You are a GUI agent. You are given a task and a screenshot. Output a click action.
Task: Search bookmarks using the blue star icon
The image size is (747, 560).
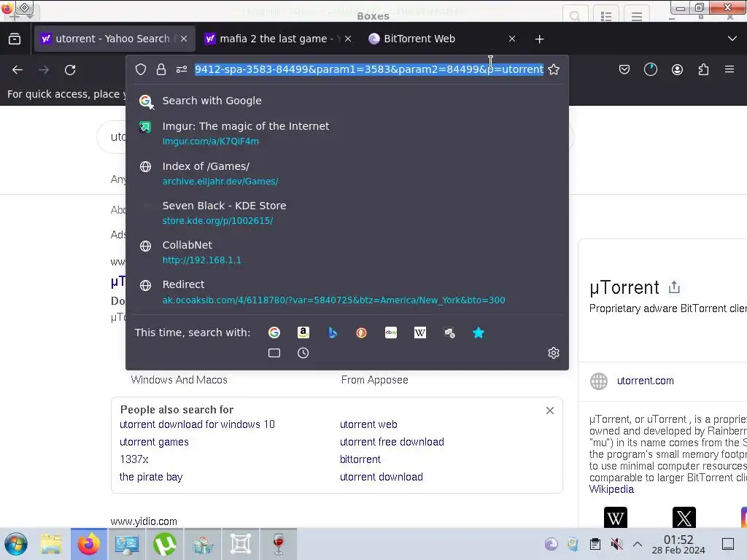tap(479, 332)
